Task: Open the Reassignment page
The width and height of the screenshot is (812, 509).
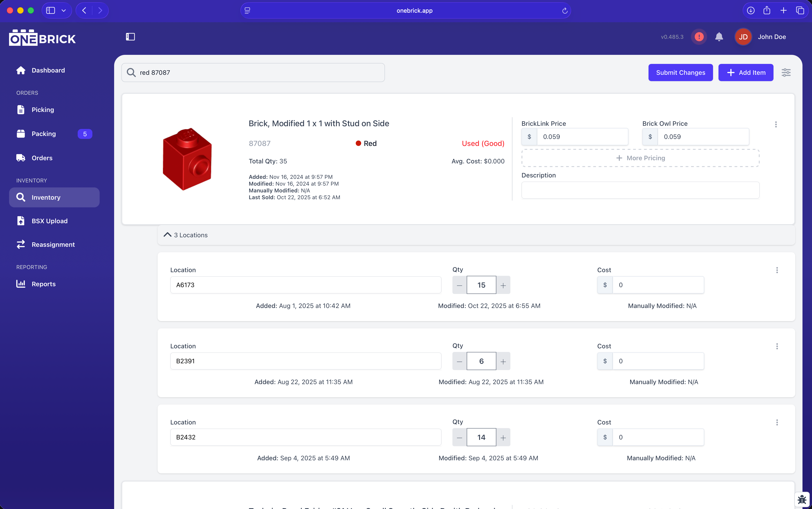Action: point(53,244)
